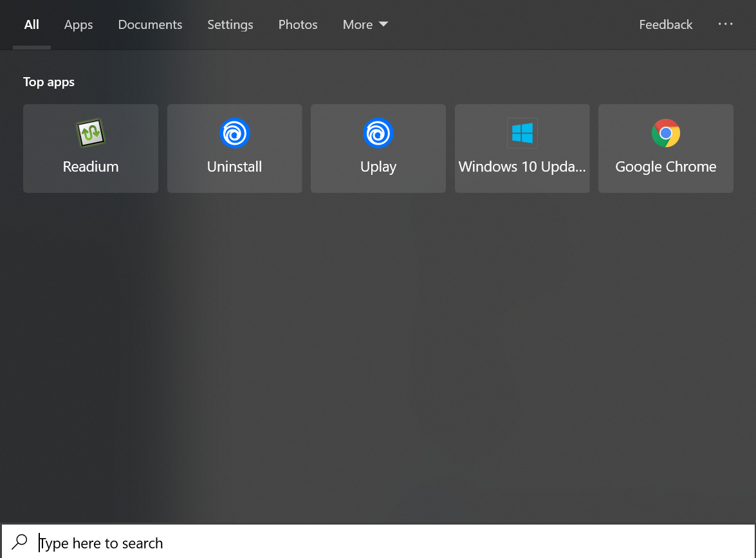
Task: Select the Settings search tab
Action: coord(230,25)
